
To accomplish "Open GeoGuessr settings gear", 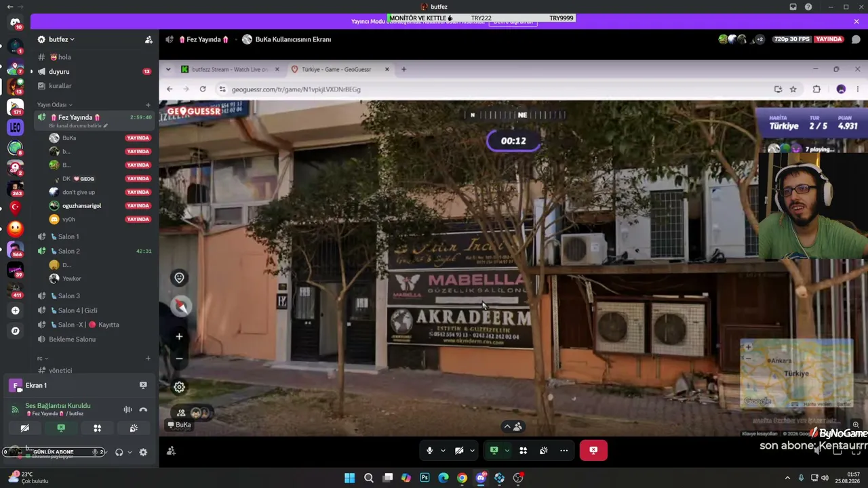I will click(x=179, y=387).
